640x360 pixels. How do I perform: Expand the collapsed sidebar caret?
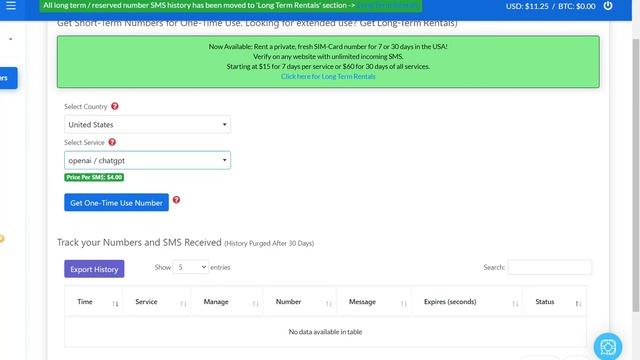[11, 39]
